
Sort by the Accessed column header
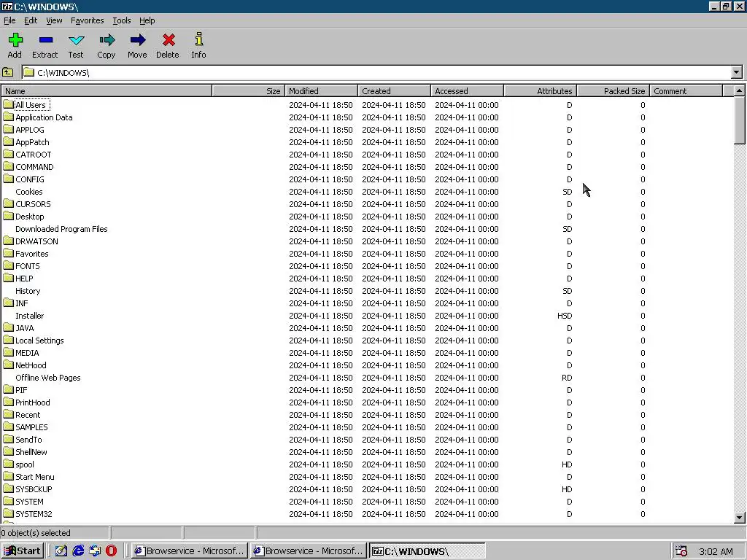[467, 91]
